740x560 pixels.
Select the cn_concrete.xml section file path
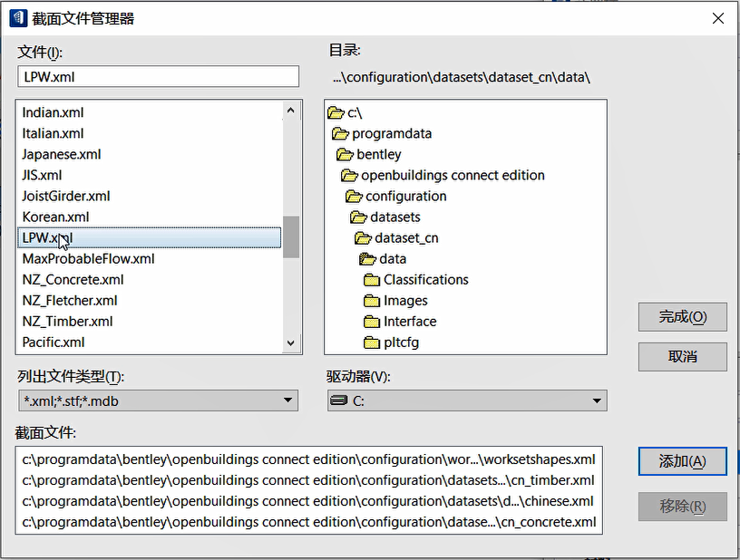coord(309,522)
